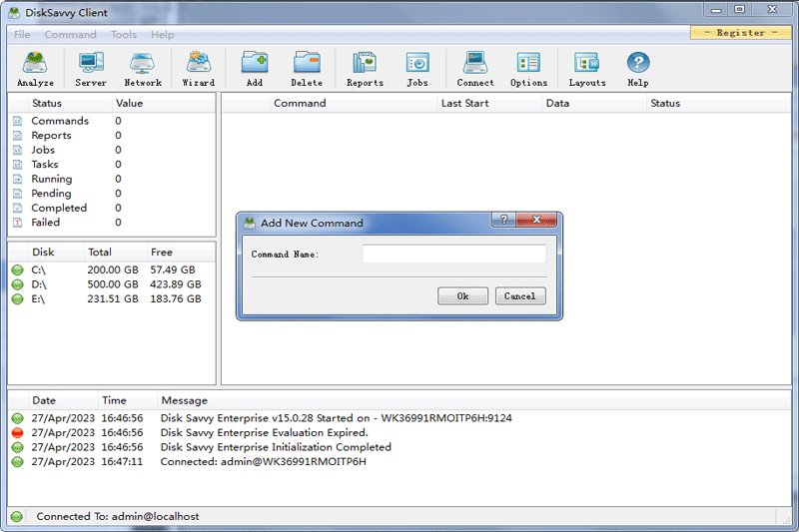Click the Time column header
799x532 pixels.
128,400
